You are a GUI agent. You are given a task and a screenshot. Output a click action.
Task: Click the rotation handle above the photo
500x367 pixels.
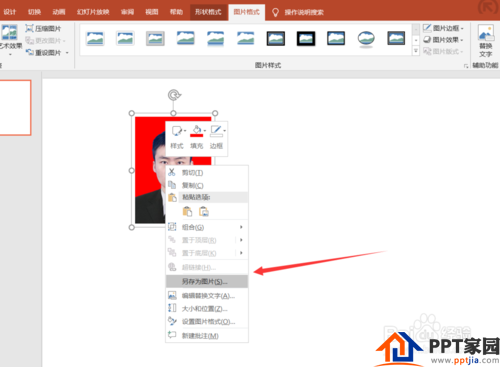click(174, 95)
